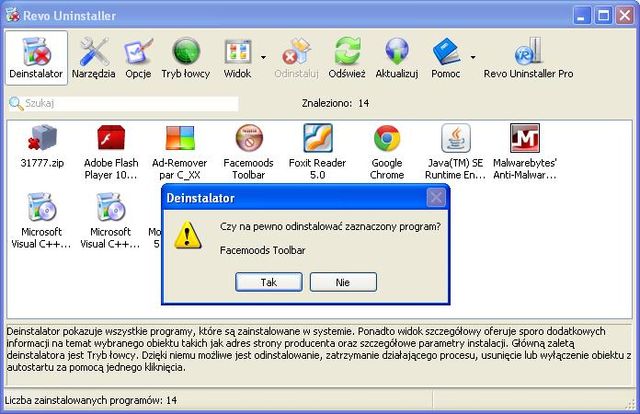Select first Microsoft Visual C++ entry

pyautogui.click(x=42, y=220)
